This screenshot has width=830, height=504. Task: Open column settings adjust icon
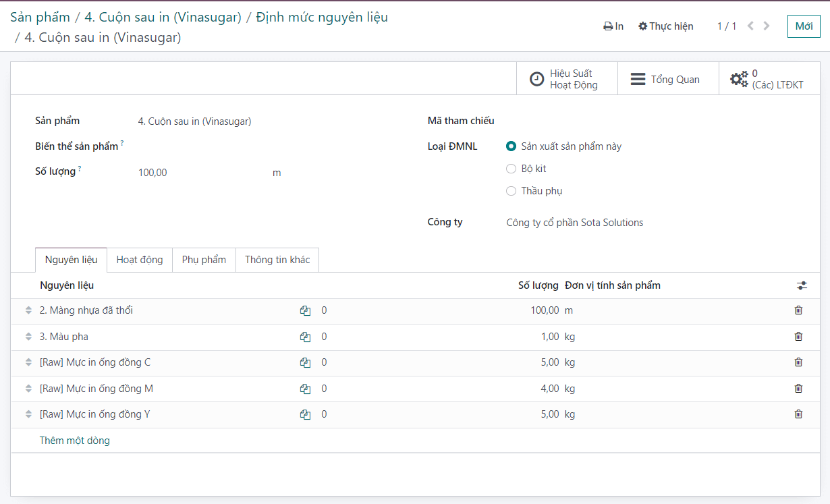pyautogui.click(x=802, y=286)
